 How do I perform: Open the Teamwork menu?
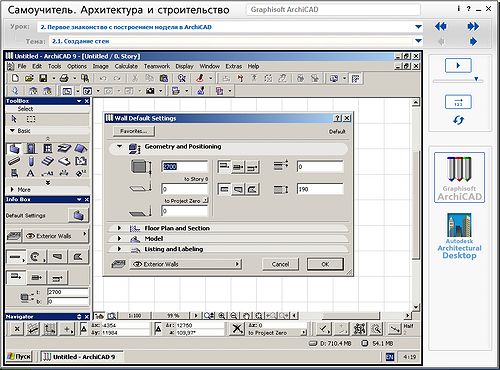[157, 66]
